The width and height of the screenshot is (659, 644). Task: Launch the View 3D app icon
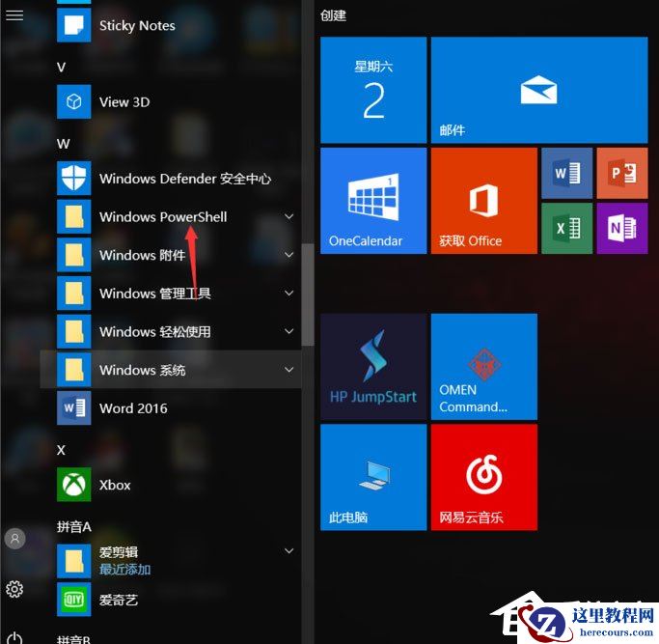(74, 101)
